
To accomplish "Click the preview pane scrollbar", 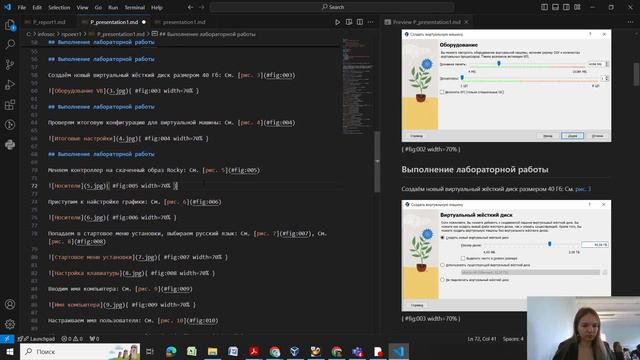I will pos(636,75).
